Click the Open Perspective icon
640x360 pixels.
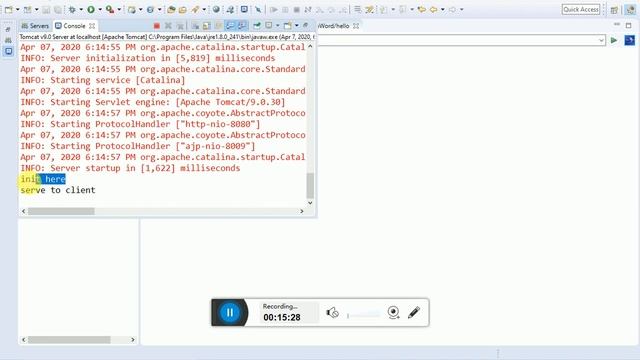pyautogui.click(x=614, y=10)
